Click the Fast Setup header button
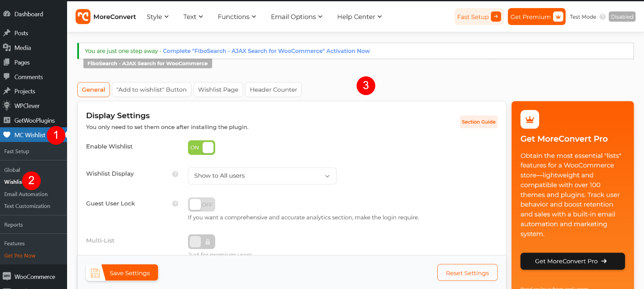The width and height of the screenshot is (644, 289). [x=479, y=17]
